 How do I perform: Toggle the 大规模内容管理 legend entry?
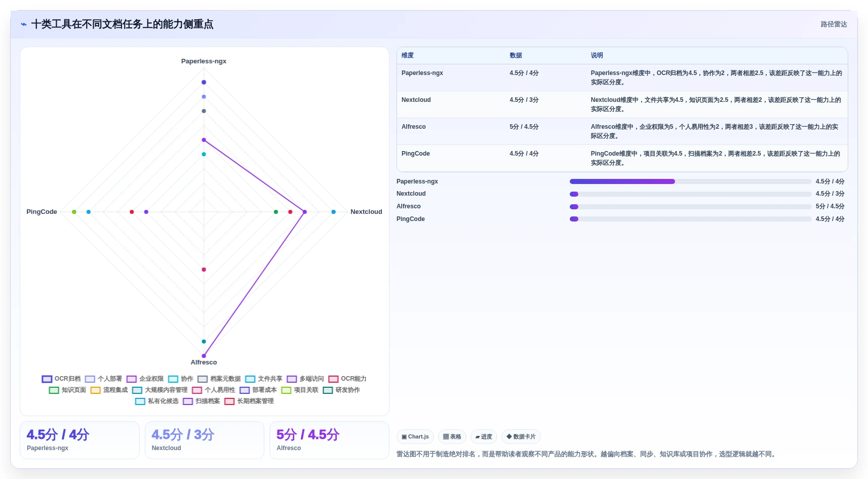160,390
